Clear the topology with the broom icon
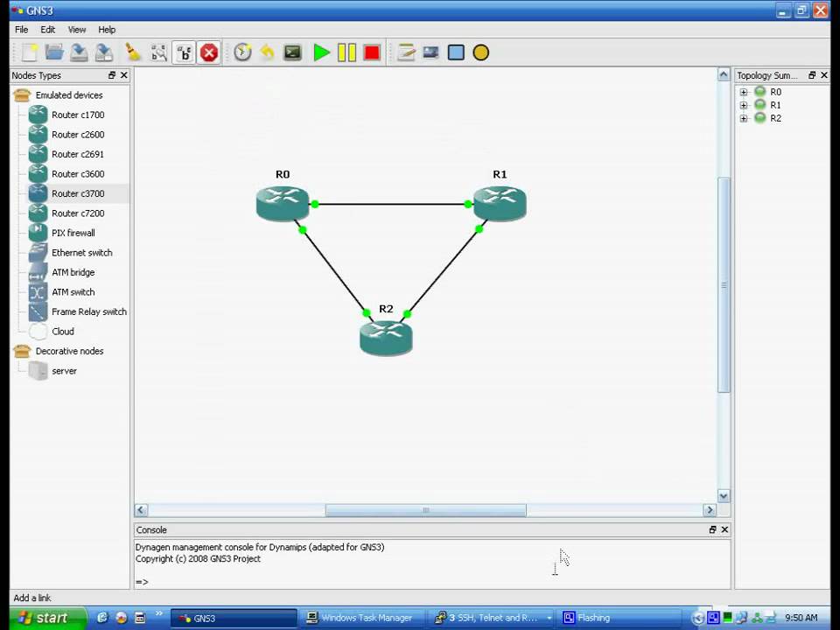 pos(133,52)
